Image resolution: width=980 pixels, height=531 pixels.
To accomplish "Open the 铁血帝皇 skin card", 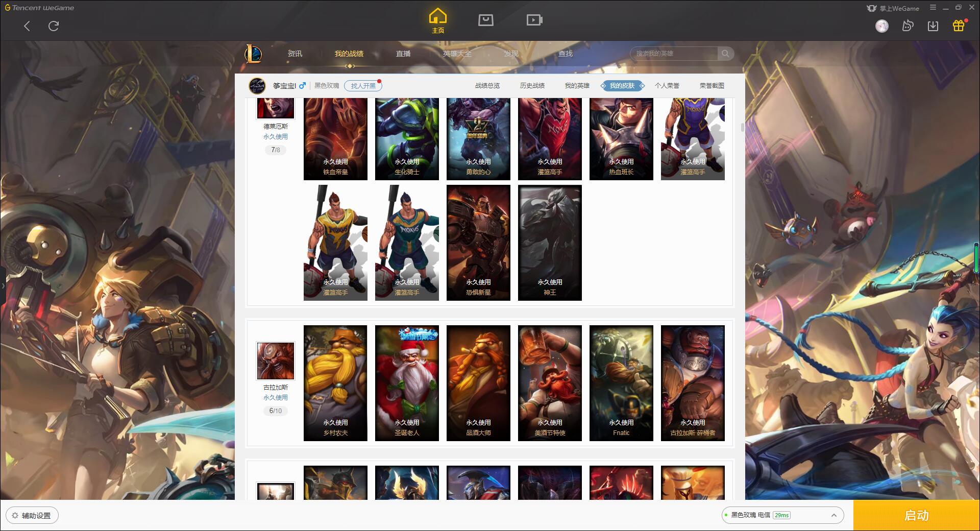I will (x=335, y=139).
